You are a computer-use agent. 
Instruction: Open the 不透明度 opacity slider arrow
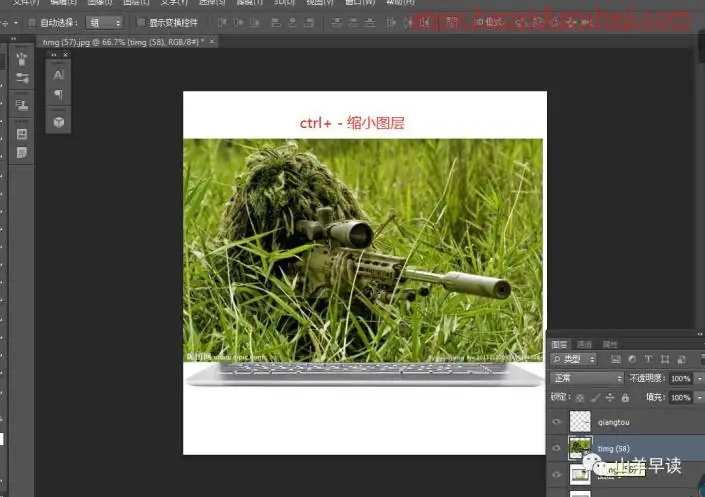click(x=700, y=379)
